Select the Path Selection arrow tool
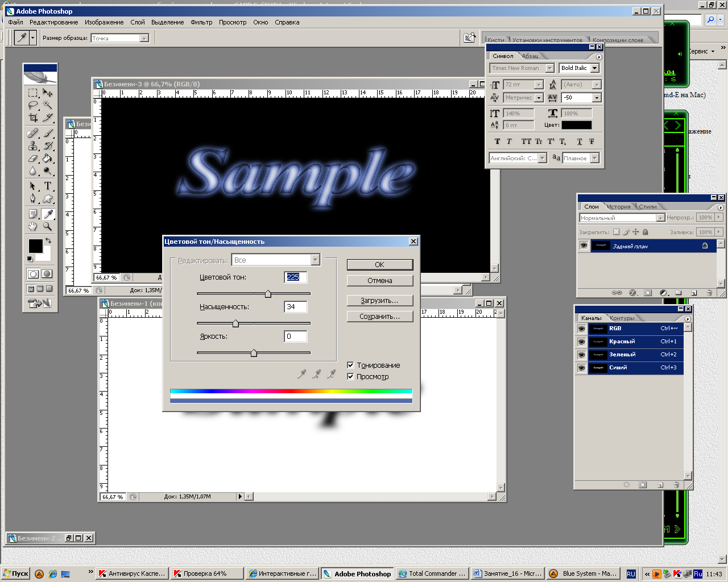The width and height of the screenshot is (728, 582). tap(33, 186)
